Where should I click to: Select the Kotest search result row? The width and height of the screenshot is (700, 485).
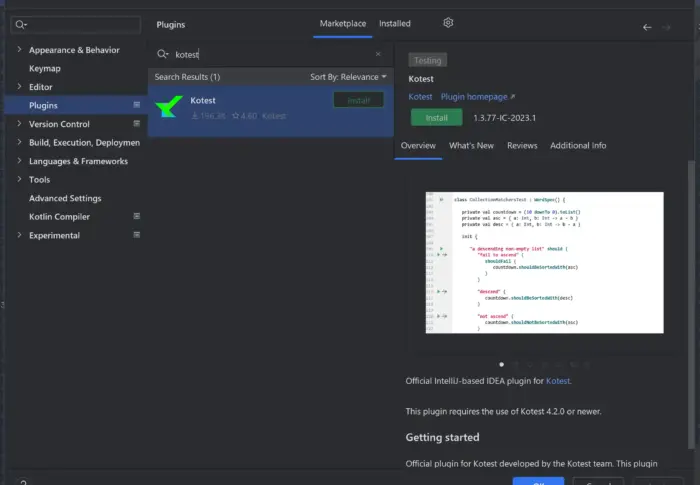pyautogui.click(x=271, y=111)
